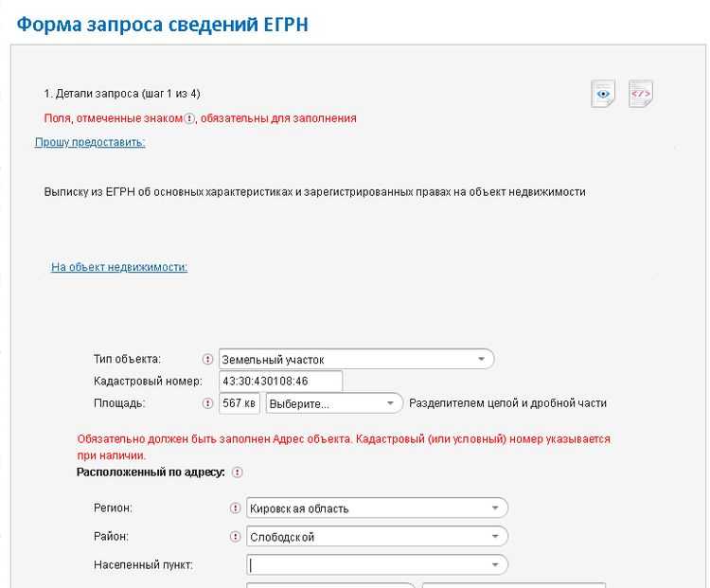The height and width of the screenshot is (588, 710).
Task: Open the Населенный пункт combo box
Action: pyautogui.click(x=377, y=565)
